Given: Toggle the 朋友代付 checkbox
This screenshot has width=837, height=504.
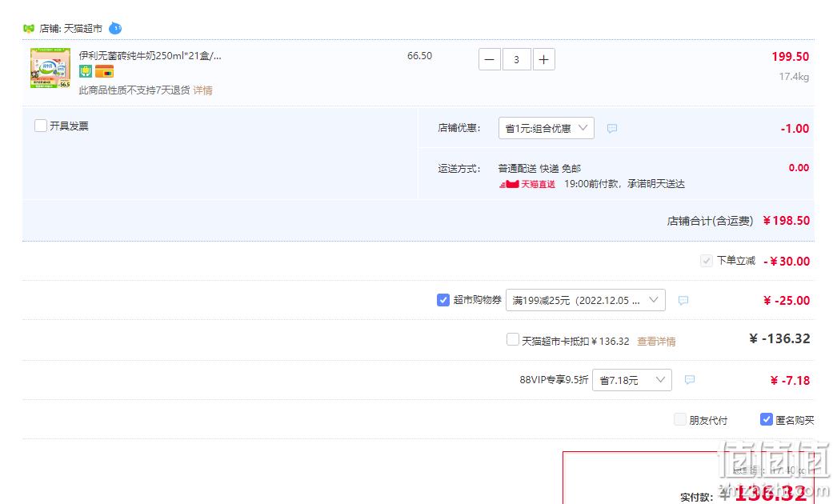Looking at the screenshot, I should point(680,420).
